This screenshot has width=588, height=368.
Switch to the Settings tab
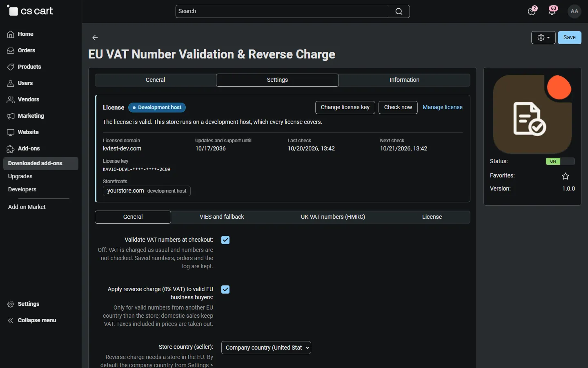[x=277, y=80]
